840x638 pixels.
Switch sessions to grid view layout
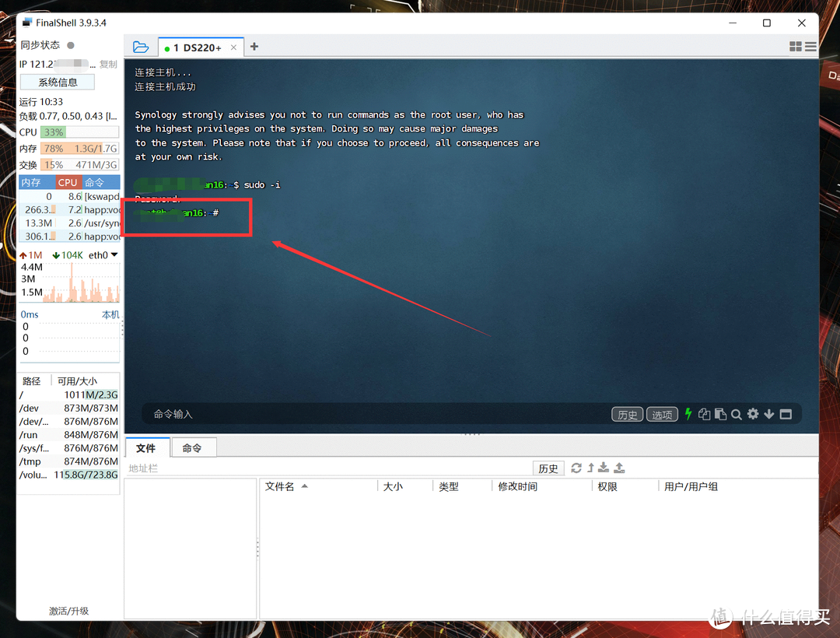click(794, 47)
